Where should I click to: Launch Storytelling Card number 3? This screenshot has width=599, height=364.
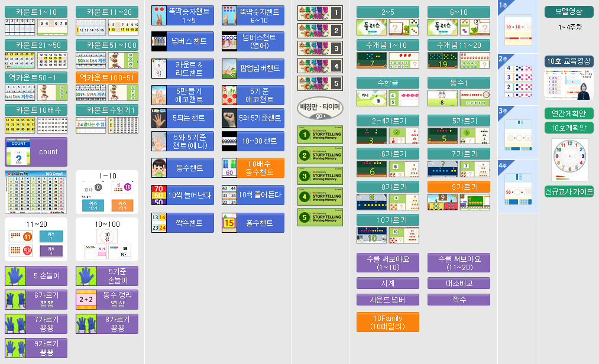coord(320,48)
